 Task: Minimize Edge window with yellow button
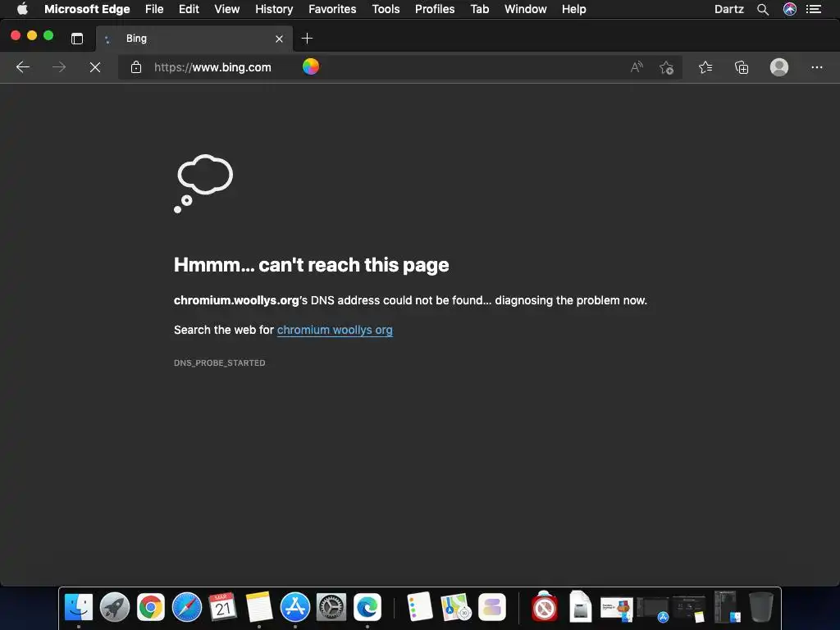32,35
